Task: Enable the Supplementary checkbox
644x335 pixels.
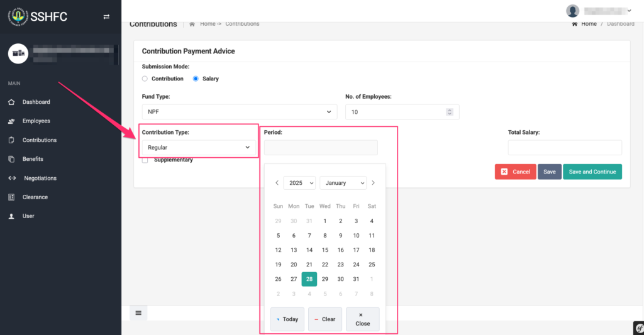Action: tap(145, 160)
